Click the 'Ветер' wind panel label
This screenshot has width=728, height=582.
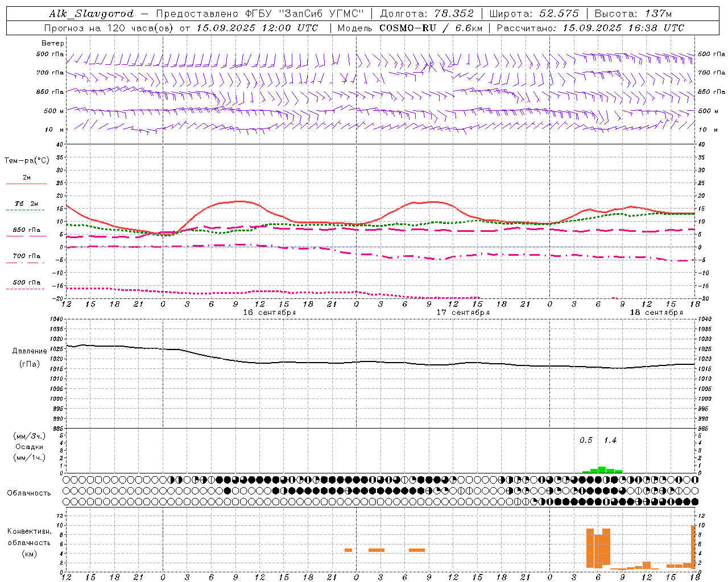[53, 43]
